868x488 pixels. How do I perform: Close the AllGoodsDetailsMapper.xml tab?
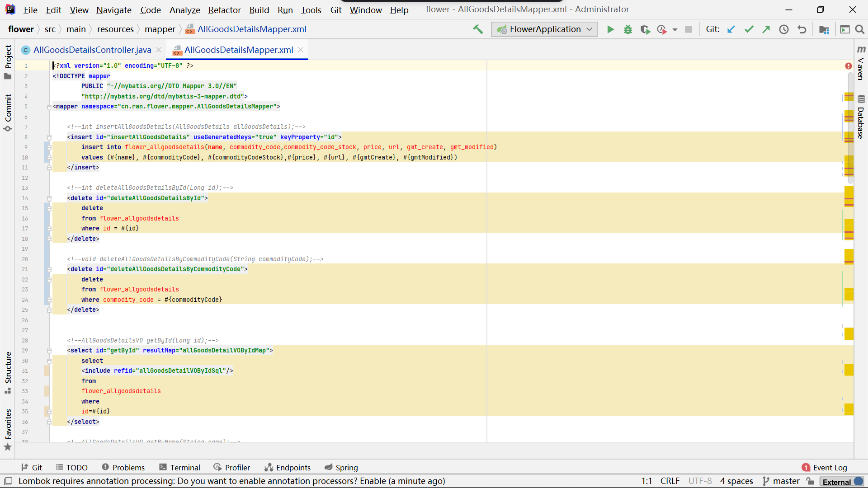point(301,50)
